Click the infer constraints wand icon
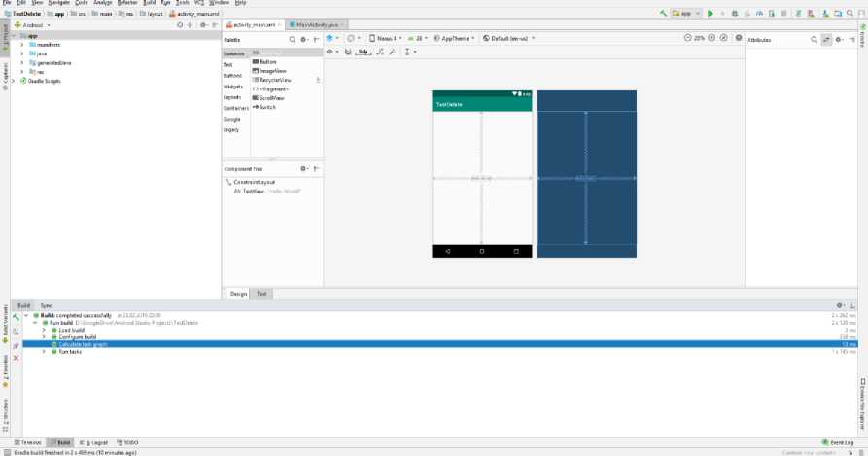This screenshot has width=868, height=456. pyautogui.click(x=392, y=52)
